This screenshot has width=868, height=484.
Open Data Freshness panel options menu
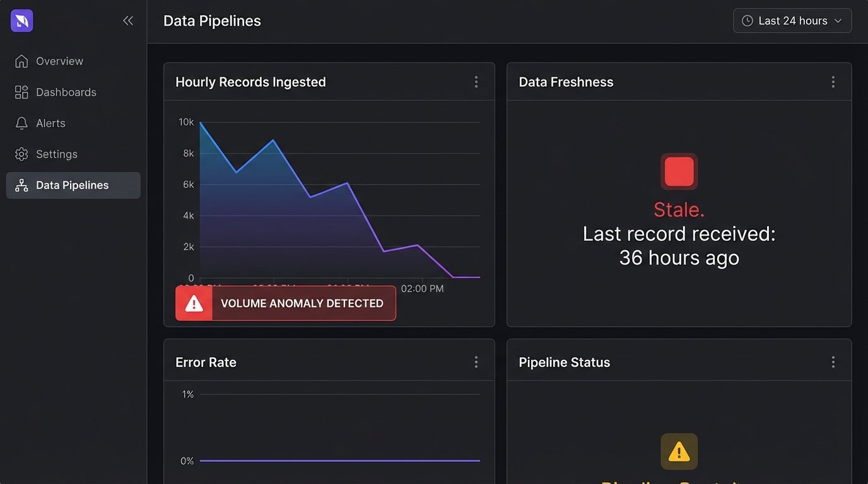pyautogui.click(x=833, y=82)
